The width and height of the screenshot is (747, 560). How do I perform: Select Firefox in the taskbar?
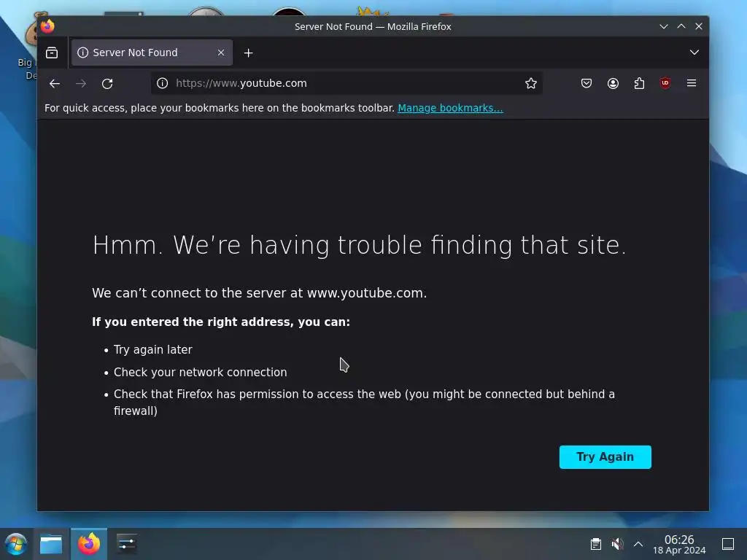(89, 544)
